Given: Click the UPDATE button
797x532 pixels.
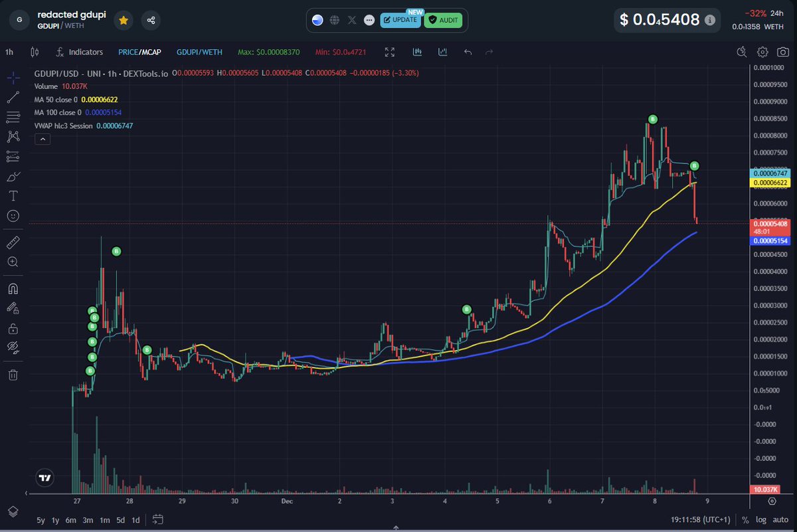Looking at the screenshot, I should [400, 20].
